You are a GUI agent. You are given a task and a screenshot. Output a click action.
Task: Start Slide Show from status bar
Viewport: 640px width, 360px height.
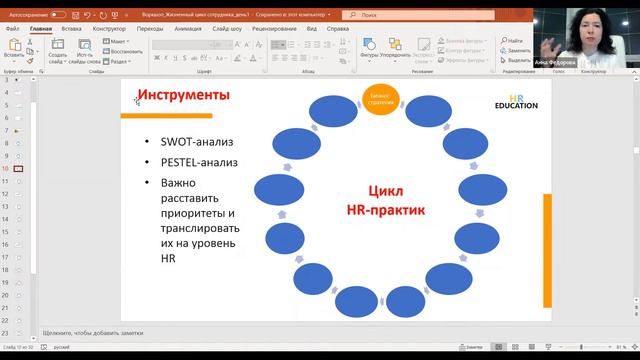pos(548,347)
